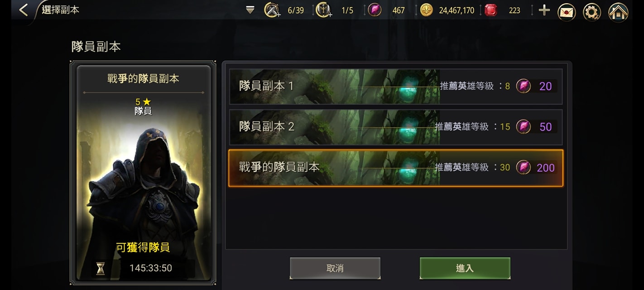
Task: Tap the 6/39 energy counter
Action: [x=296, y=10]
